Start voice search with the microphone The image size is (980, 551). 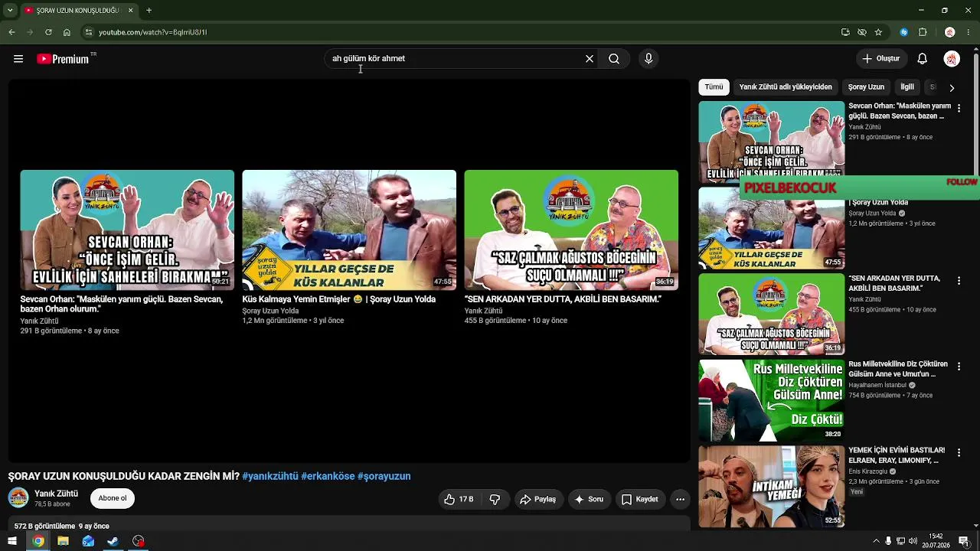point(648,59)
